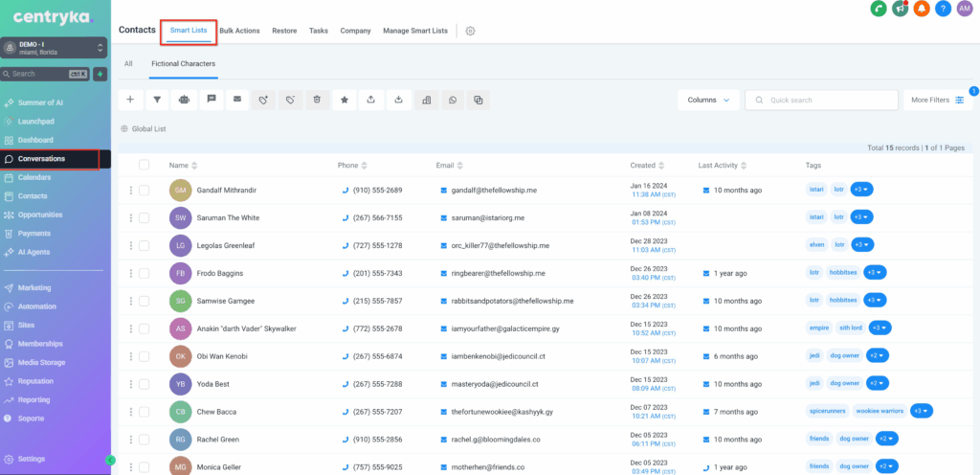Click the Quick search field
Image resolution: width=980 pixels, height=475 pixels.
821,100
